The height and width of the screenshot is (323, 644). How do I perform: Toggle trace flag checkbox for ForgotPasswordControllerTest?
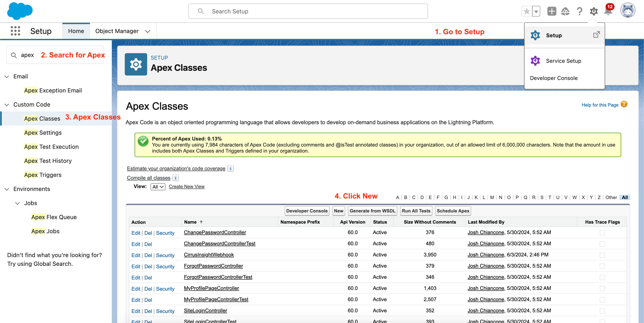602,277
